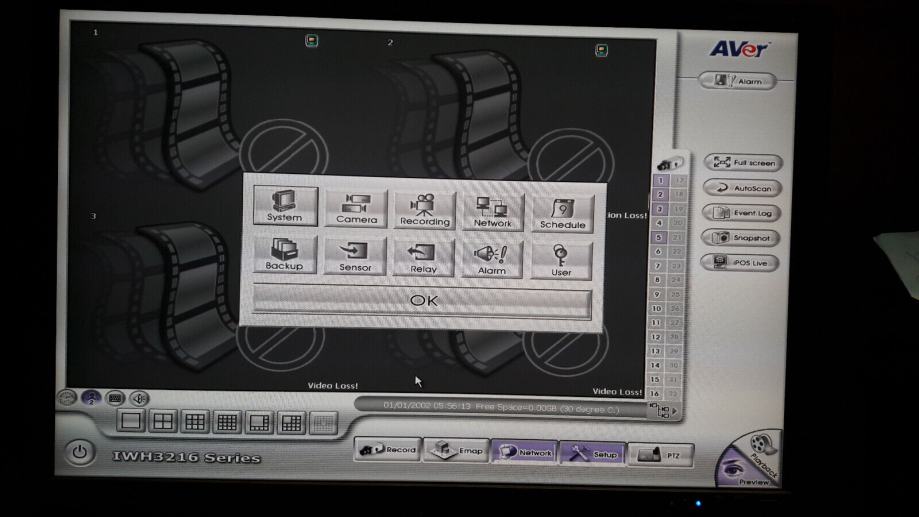919x517 pixels.
Task: Click recording status icon on channel 1
Action: (x=312, y=40)
